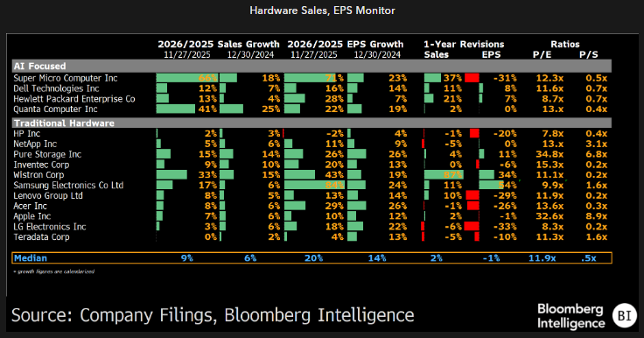The height and width of the screenshot is (338, 644).
Task: Click Super Micro's -31% EPS revision value
Action: point(505,78)
